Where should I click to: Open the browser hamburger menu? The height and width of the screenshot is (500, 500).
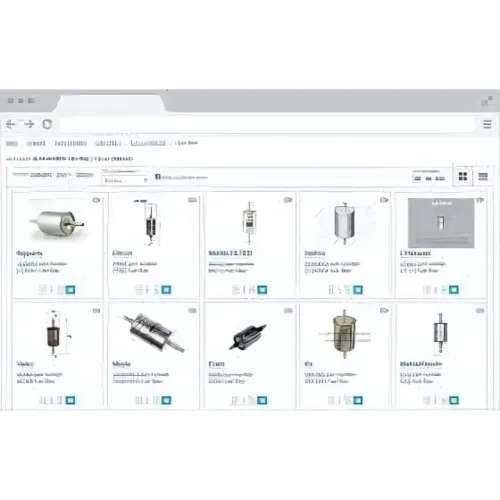click(x=487, y=124)
